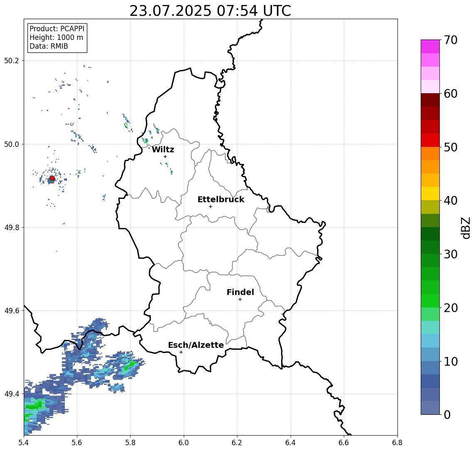Click the bright green swatch just above 20
Viewport: 476px width, 451px height.
tap(430, 300)
